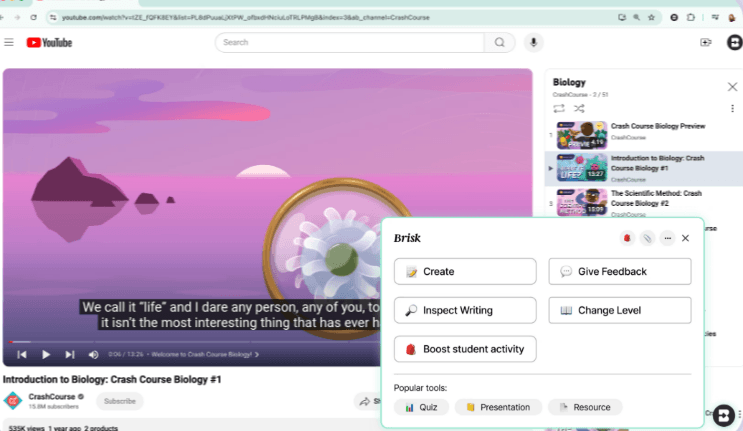The height and width of the screenshot is (431, 743).
Task: Reload the page in browser toolbar
Action: pyautogui.click(x=33, y=18)
